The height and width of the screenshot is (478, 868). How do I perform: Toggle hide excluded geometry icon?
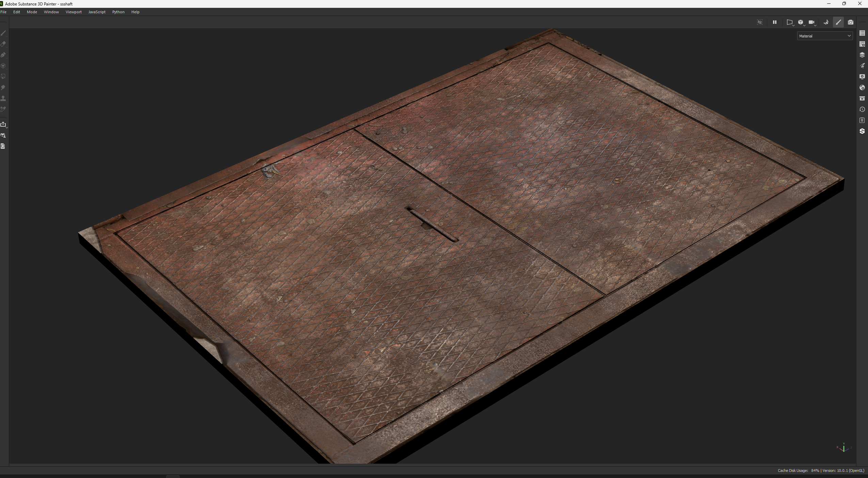[760, 22]
